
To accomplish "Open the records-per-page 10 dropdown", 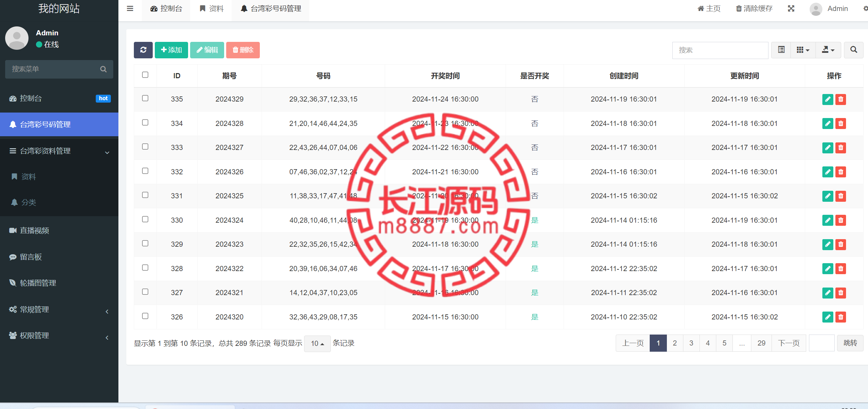I will [x=317, y=343].
